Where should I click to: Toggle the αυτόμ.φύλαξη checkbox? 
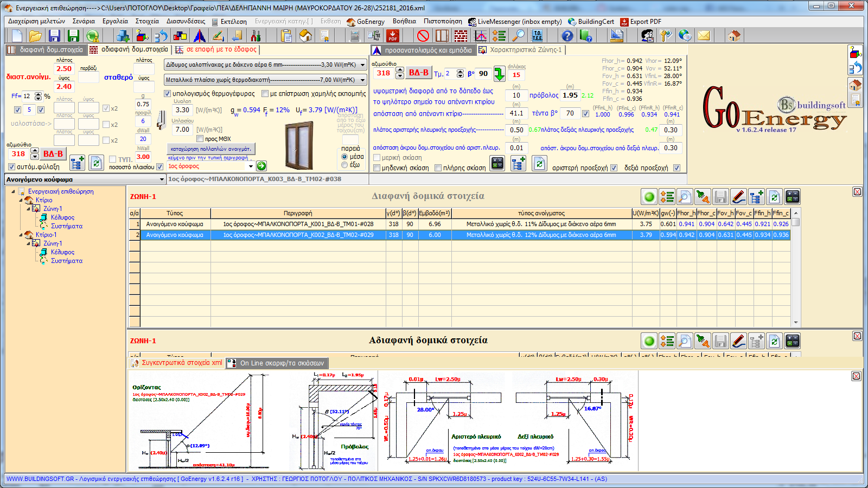[x=11, y=167]
